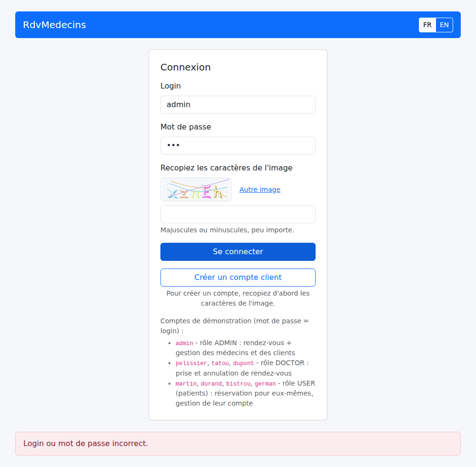Submit the form with Se connecter
The image size is (476, 467).
coord(238,252)
